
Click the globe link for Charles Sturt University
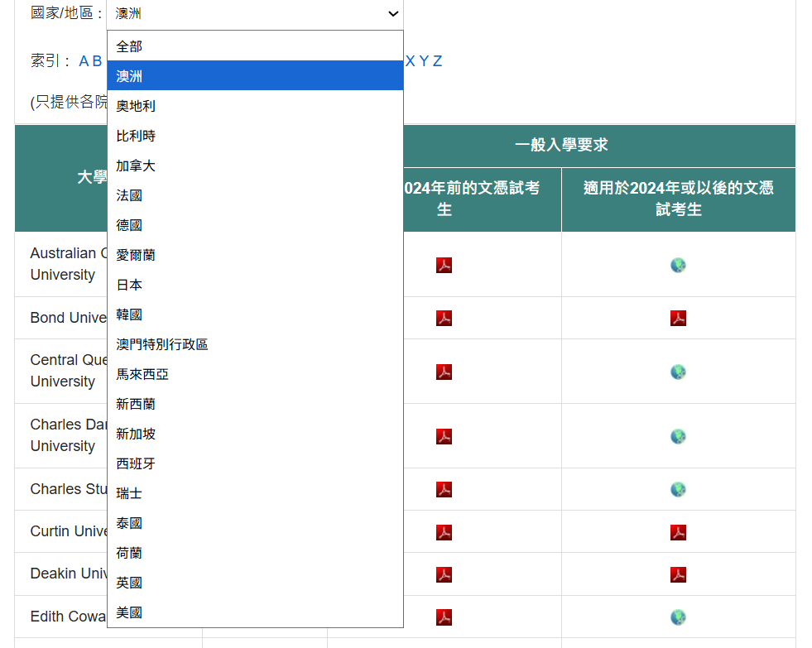tap(677, 489)
